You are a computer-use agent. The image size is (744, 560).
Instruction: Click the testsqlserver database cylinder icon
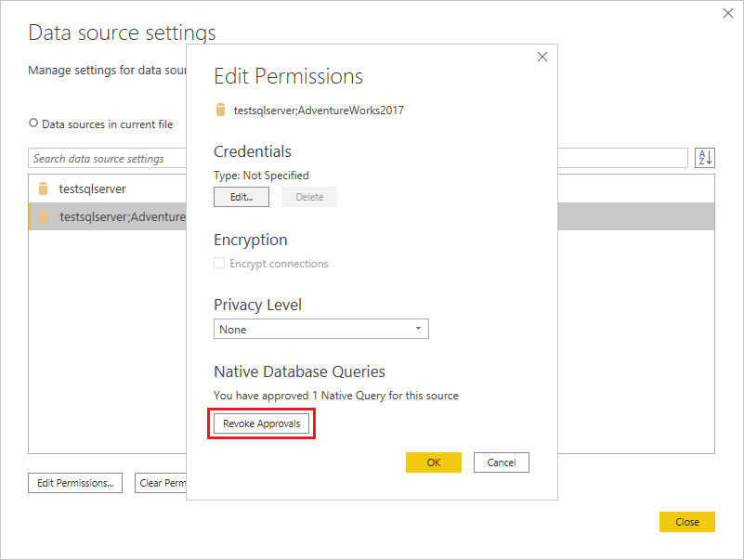(x=43, y=189)
